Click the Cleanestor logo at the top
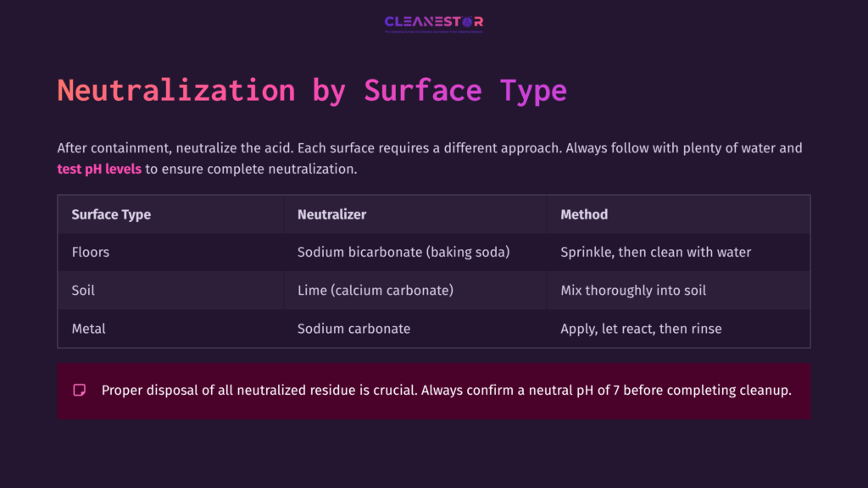This screenshot has width=868, height=488. 433,22
